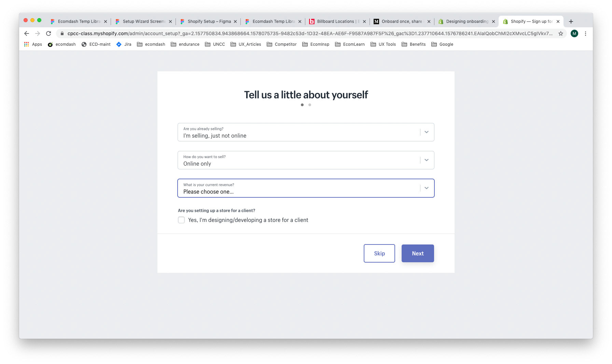Check the designing store for client box
The width and height of the screenshot is (612, 364).
(181, 220)
